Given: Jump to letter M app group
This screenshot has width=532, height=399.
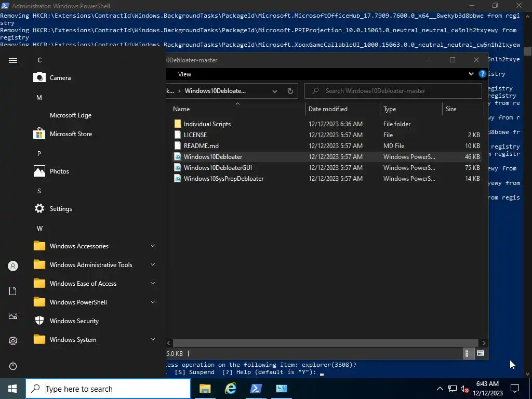Looking at the screenshot, I should click(39, 97).
